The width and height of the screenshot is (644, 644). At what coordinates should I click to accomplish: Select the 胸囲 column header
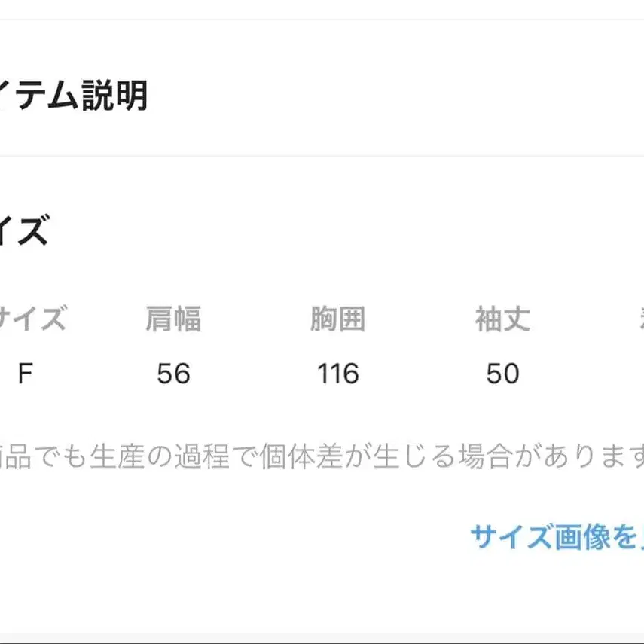pyautogui.click(x=337, y=320)
